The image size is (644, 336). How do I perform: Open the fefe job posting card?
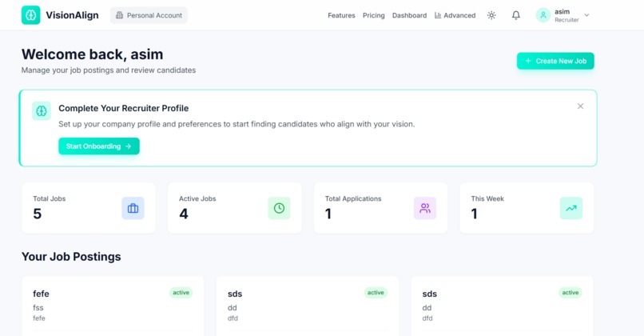(x=113, y=306)
